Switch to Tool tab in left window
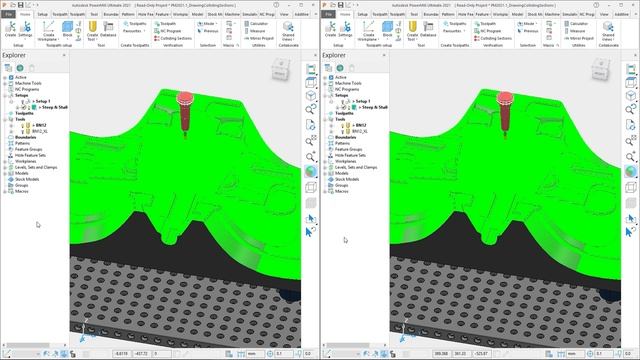 click(94, 14)
